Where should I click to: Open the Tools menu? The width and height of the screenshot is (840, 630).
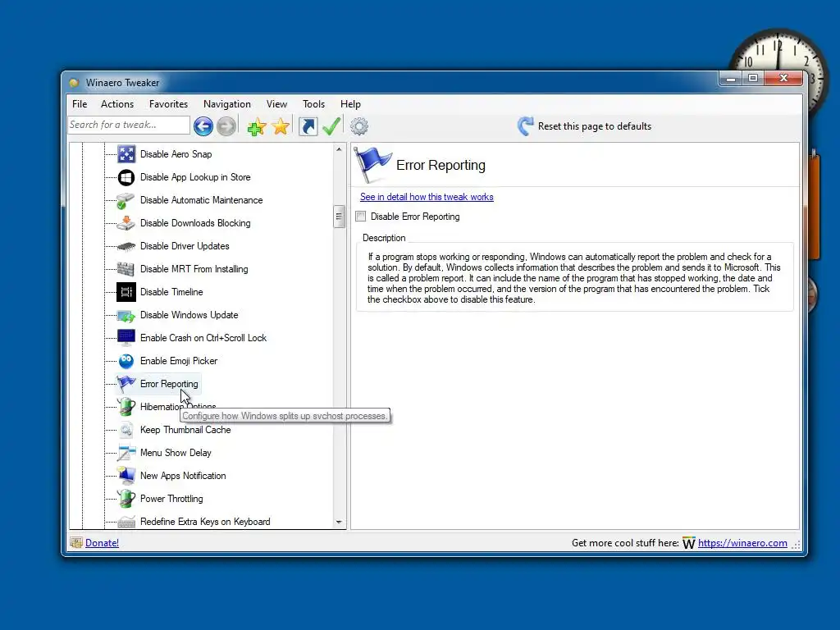[x=313, y=104]
